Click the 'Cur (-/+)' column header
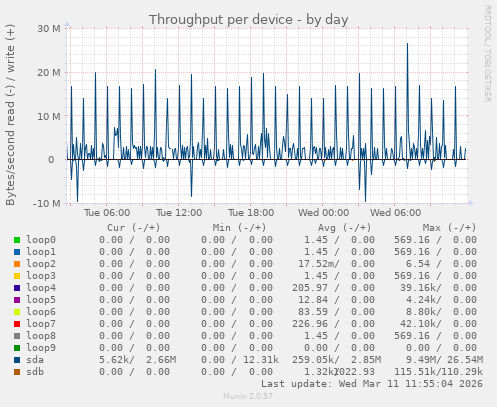 134,228
